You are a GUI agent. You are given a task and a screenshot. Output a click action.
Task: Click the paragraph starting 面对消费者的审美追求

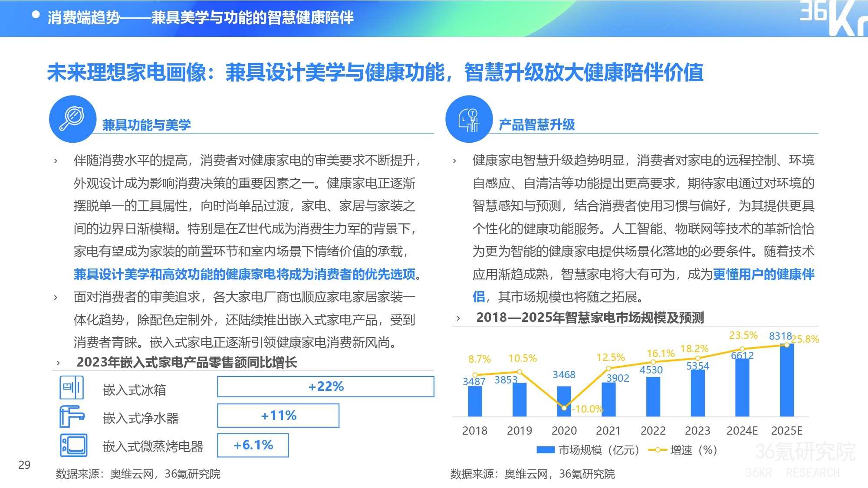click(x=244, y=320)
